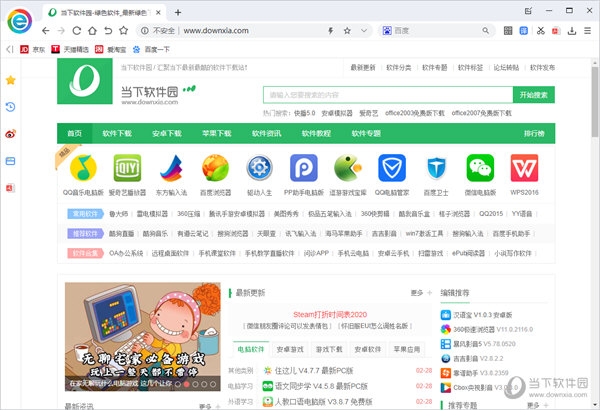Viewport: 600px width, 410px height.
Task: Open favorites star in left sidebar
Action: pos(11,80)
